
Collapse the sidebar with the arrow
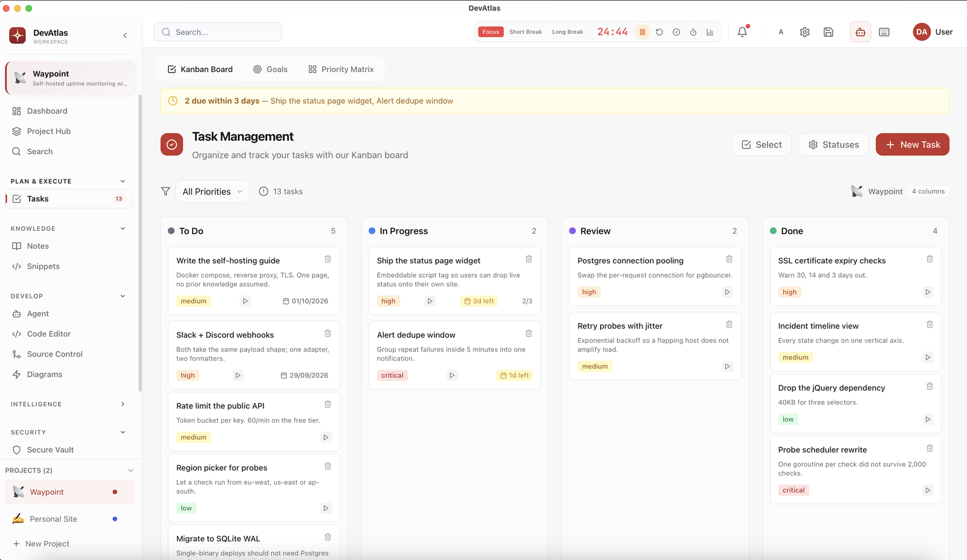point(125,36)
